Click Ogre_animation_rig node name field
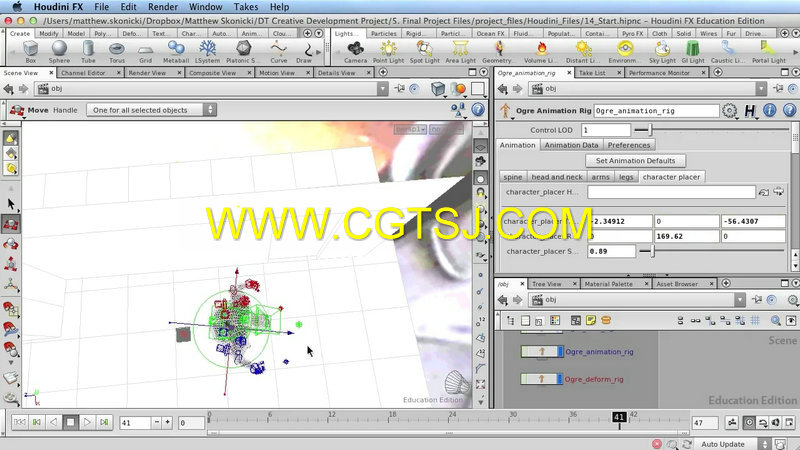The image size is (800, 450). pyautogui.click(x=656, y=111)
